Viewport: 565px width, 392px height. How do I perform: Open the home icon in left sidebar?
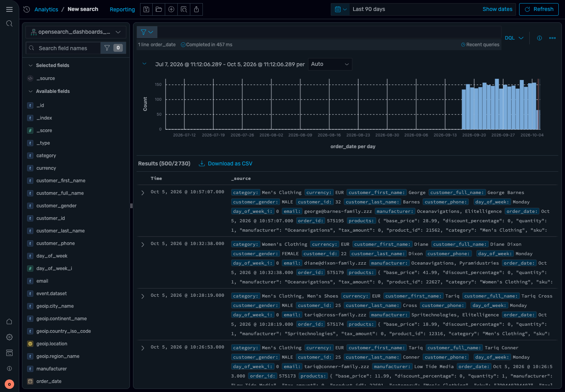tap(9, 321)
